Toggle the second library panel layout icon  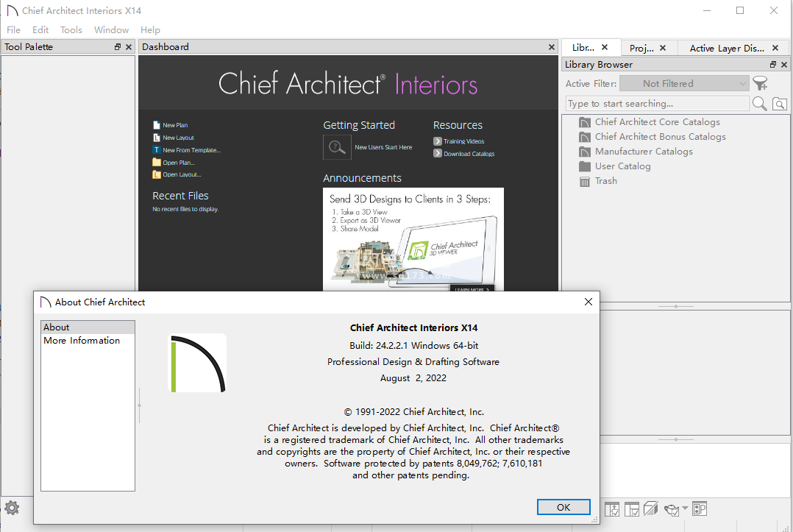(x=632, y=508)
